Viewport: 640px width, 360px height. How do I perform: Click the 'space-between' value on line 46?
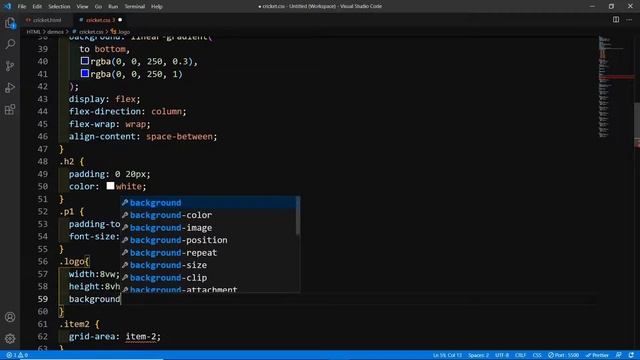click(x=179, y=136)
